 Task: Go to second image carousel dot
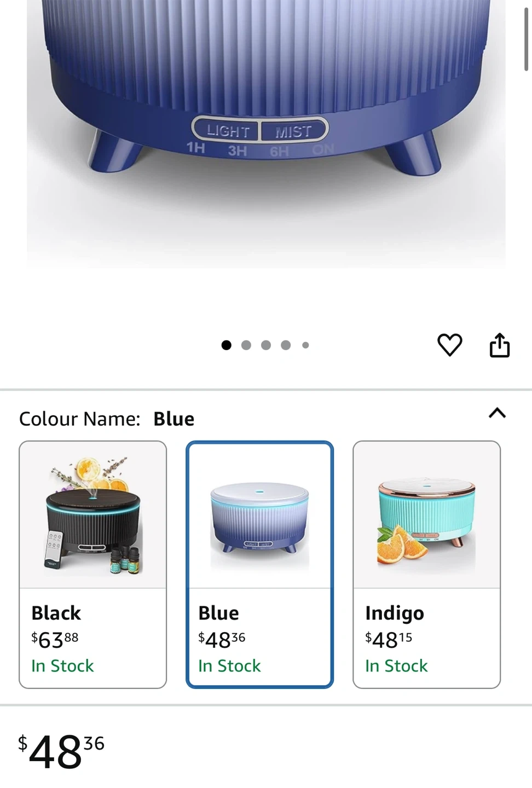[246, 345]
